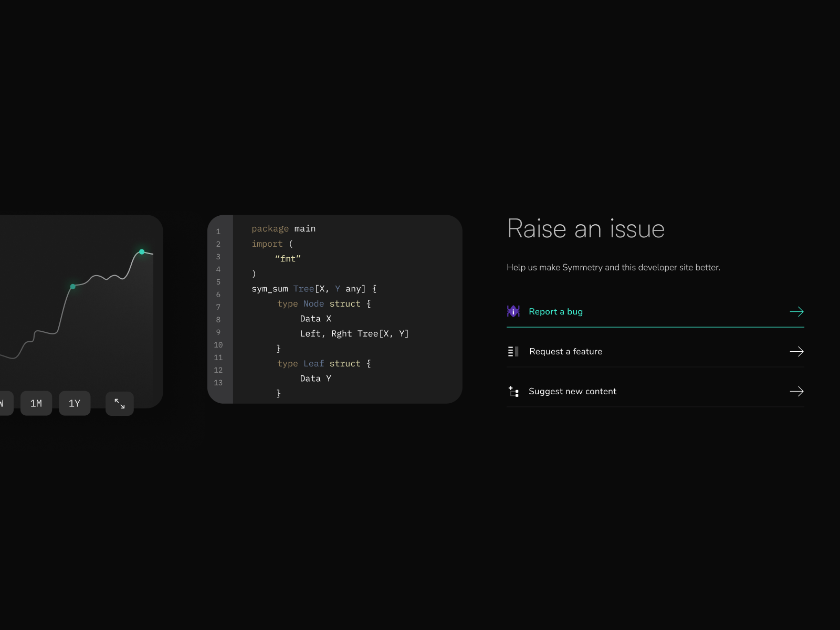
Task: Click the "fmt" import string in the code
Action: tap(288, 258)
